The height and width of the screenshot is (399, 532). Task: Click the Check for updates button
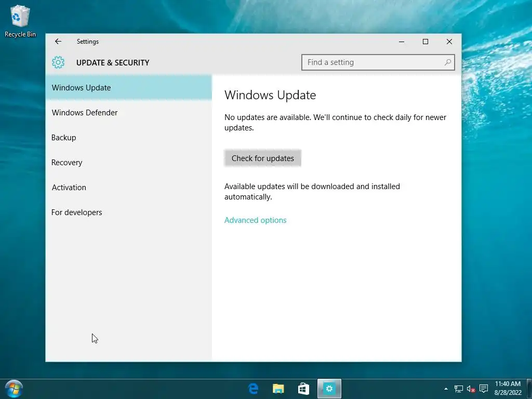pyautogui.click(x=262, y=158)
